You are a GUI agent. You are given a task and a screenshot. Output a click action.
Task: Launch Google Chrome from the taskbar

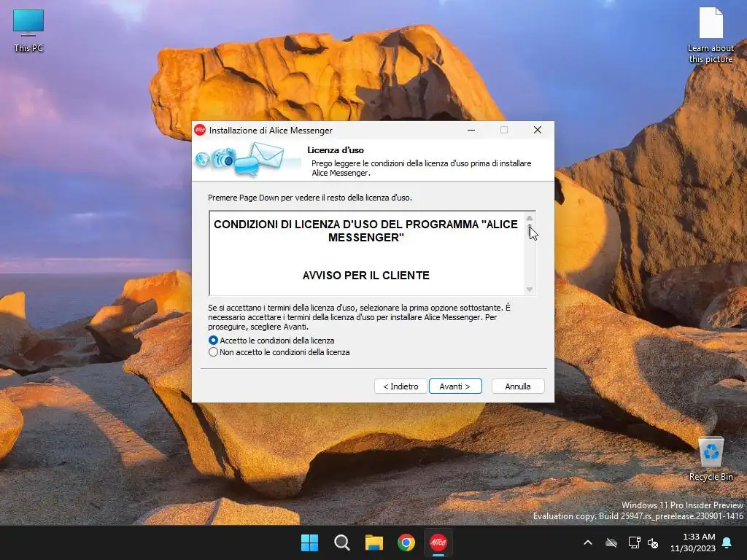[406, 542]
